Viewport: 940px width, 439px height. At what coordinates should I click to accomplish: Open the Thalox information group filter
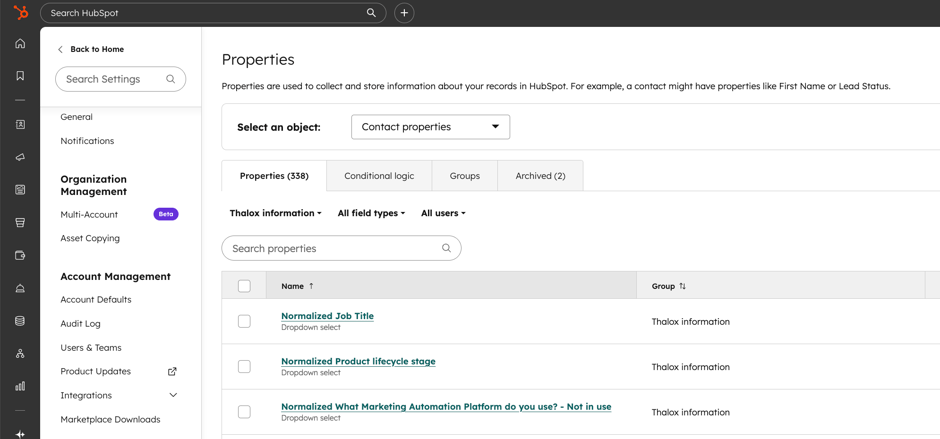tap(275, 213)
